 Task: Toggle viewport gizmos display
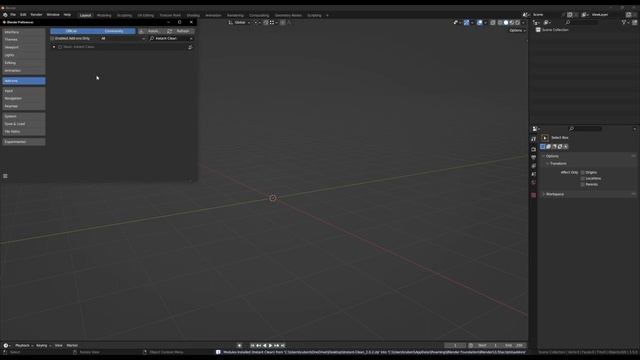pos(467,22)
